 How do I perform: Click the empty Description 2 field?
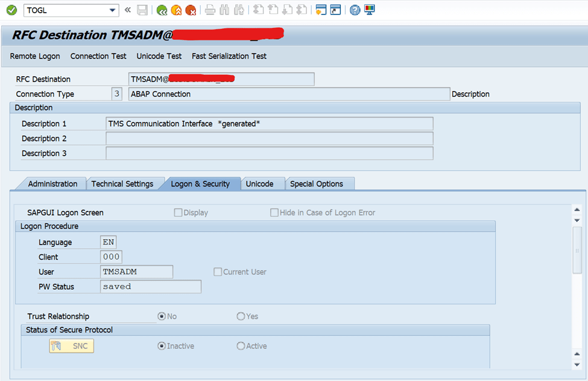pos(269,138)
